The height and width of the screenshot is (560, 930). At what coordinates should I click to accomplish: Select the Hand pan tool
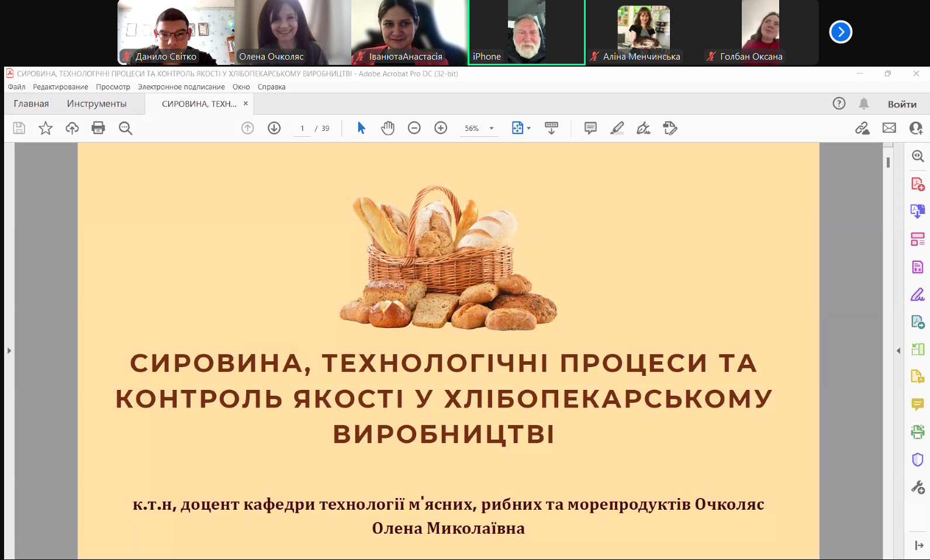pyautogui.click(x=388, y=128)
